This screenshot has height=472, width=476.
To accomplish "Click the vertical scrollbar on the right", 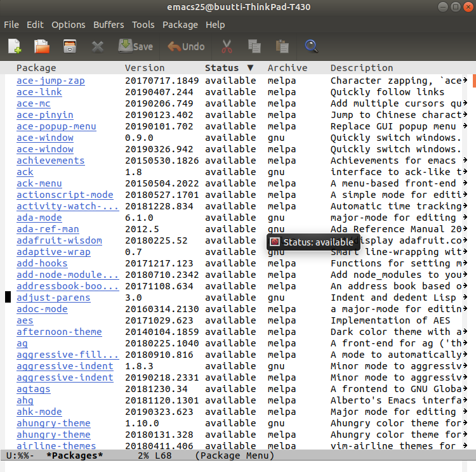I will point(473,254).
